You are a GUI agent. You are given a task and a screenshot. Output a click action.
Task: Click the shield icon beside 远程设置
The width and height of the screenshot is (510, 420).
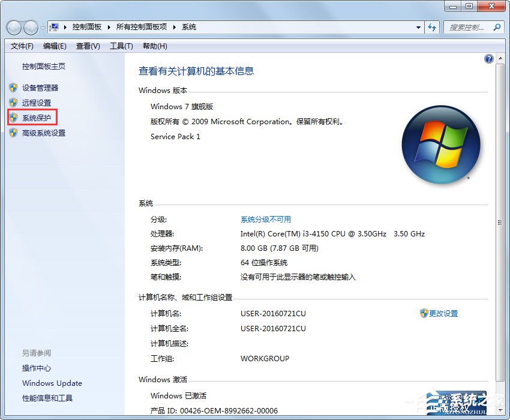point(13,103)
